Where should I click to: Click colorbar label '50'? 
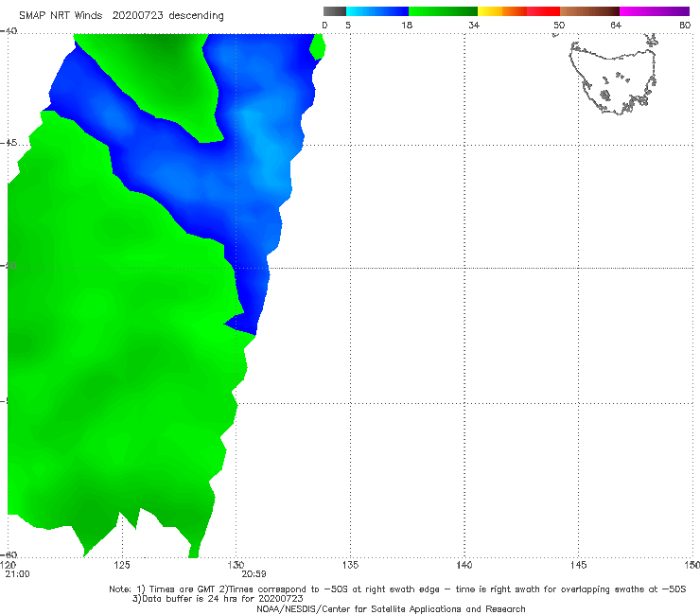click(x=559, y=25)
